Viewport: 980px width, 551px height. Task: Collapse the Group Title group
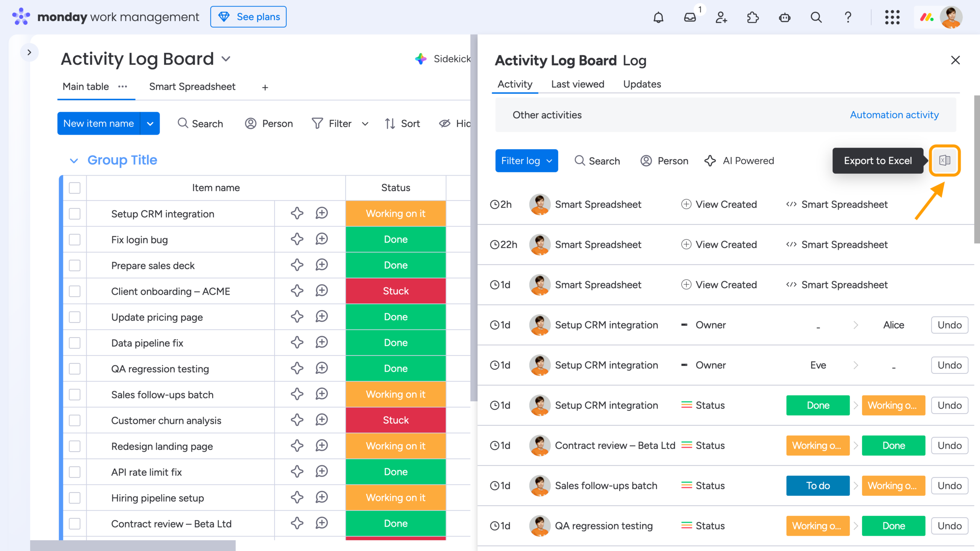[74, 161]
